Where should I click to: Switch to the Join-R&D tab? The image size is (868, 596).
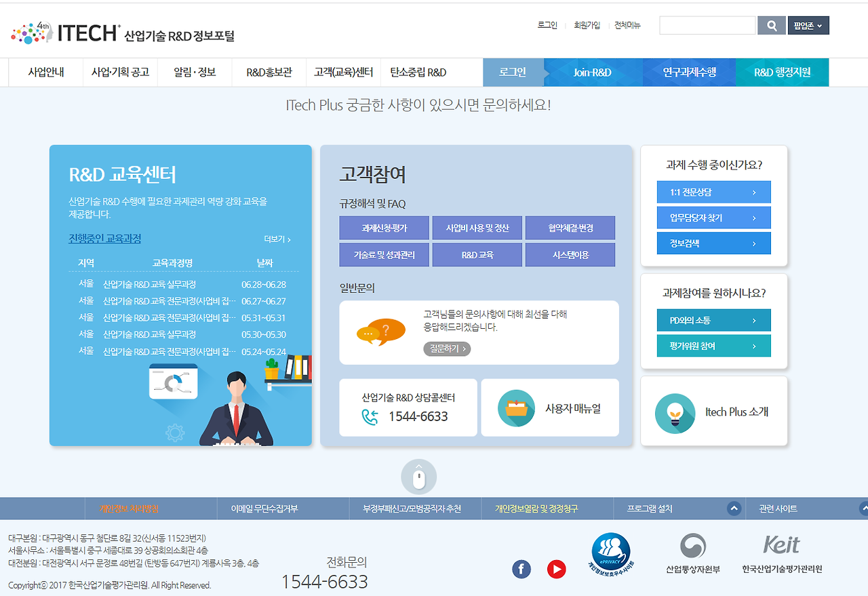pos(593,72)
